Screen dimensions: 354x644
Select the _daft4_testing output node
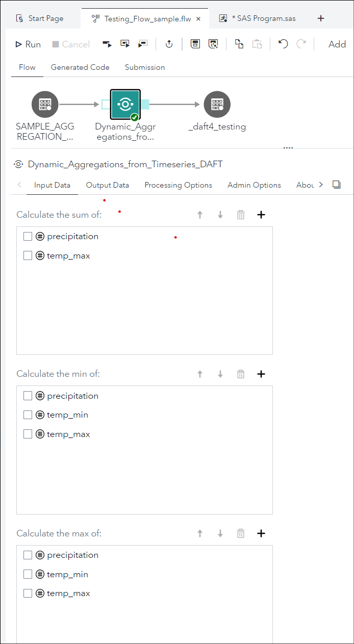[x=217, y=104]
